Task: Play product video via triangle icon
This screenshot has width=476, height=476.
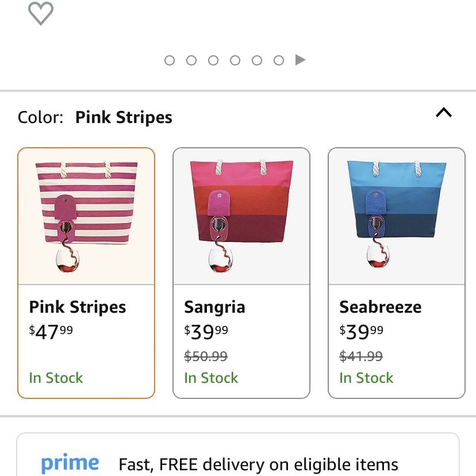Action: click(300, 60)
